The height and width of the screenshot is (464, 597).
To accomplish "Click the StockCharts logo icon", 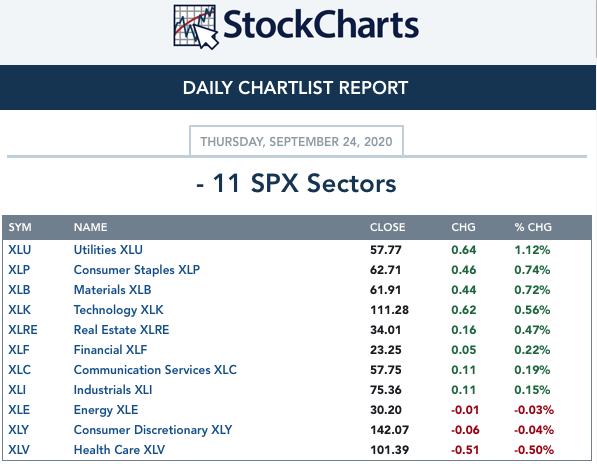I will click(196, 27).
